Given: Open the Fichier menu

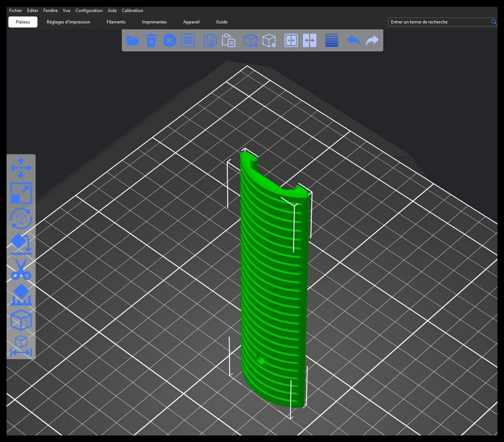Looking at the screenshot, I should point(16,10).
